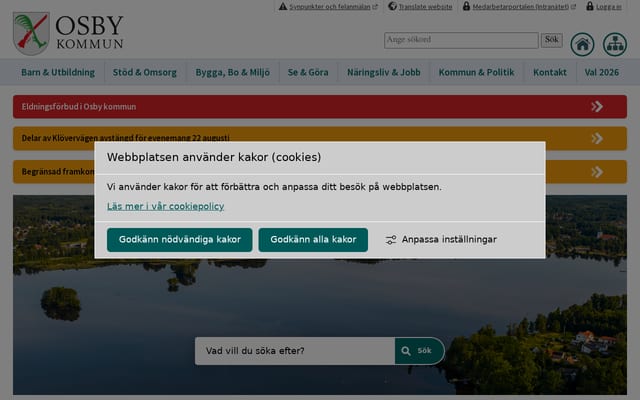Viewport: 640px width, 400px height.
Task: Click Godkänn nödvändiga kakor button
Action: 180,240
